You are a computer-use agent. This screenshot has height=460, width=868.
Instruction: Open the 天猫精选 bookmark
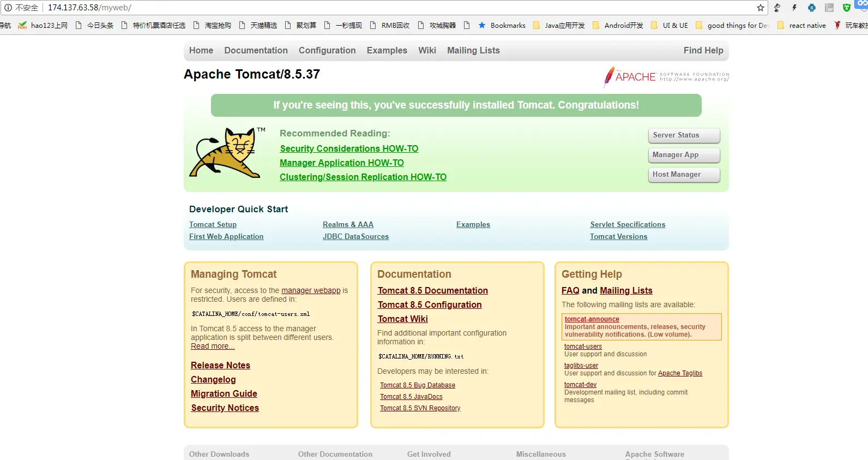pyautogui.click(x=258, y=25)
